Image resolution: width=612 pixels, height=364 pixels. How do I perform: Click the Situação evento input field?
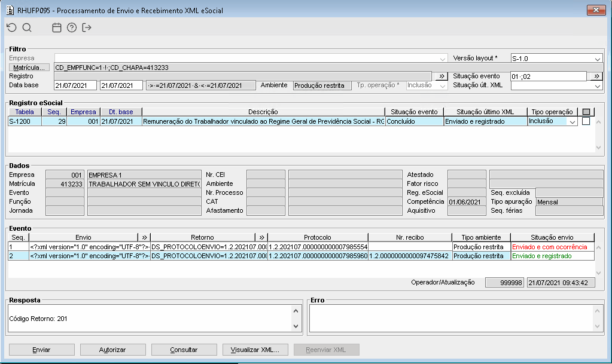pyautogui.click(x=549, y=77)
